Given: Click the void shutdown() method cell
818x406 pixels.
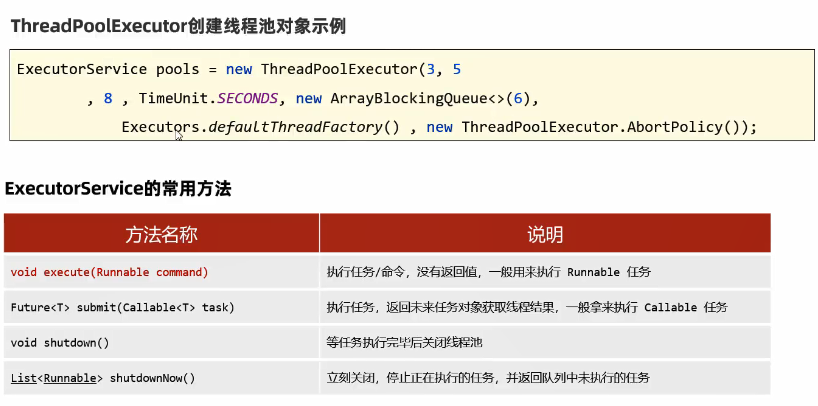Looking at the screenshot, I should pyautogui.click(x=161, y=342).
